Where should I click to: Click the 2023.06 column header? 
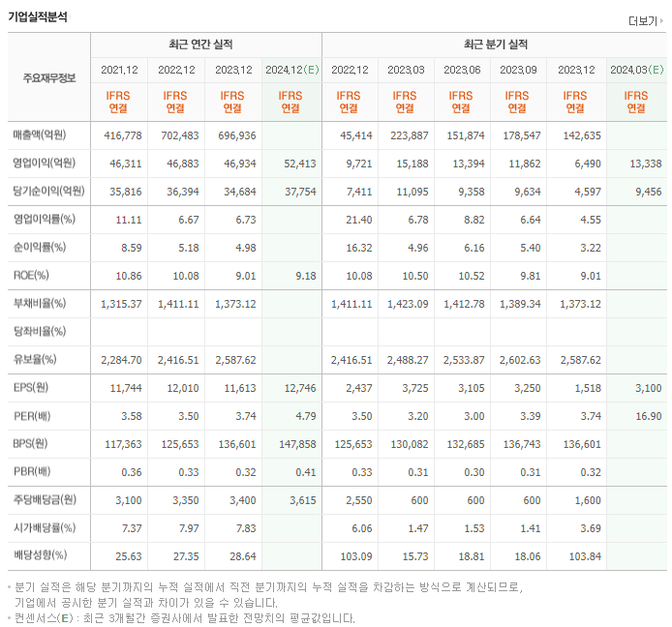(462, 70)
